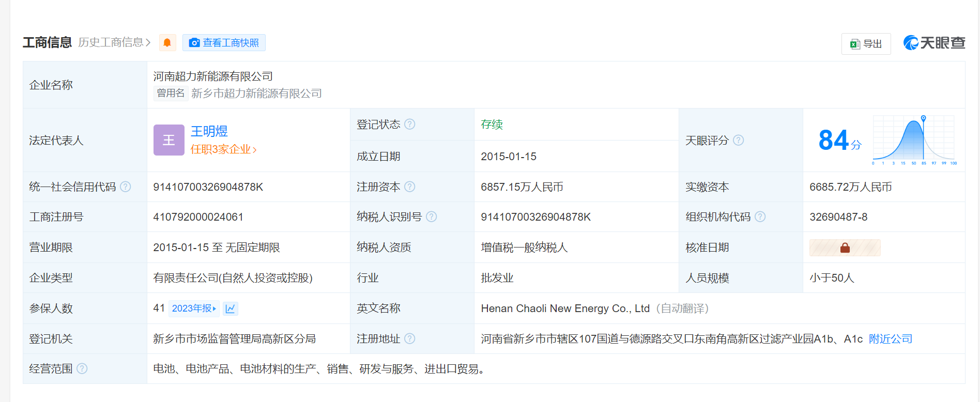Click help icon beside 注册资本
Image resolution: width=980 pixels, height=402 pixels.
(410, 187)
